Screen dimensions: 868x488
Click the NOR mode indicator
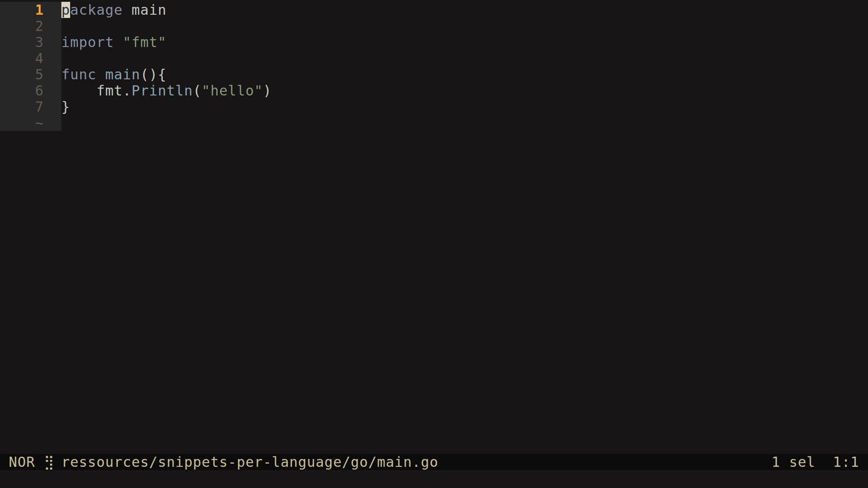tap(22, 462)
